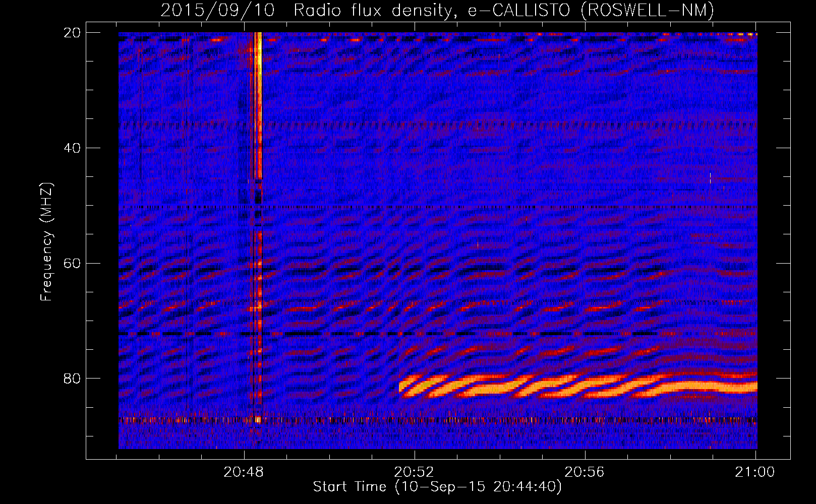Click the 'Start Time (10-Sep-15 20:44:40)' axis label
816x504 pixels.
[437, 487]
